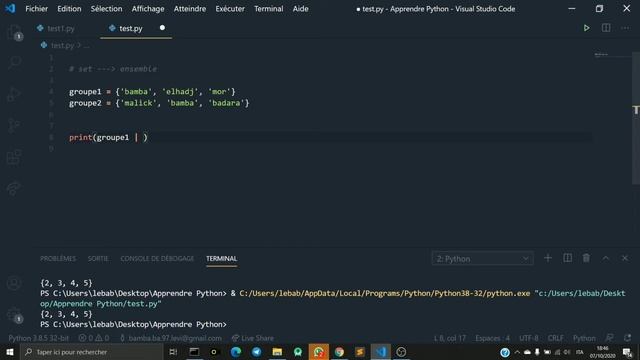This screenshot has width=640, height=360.
Task: Open Sublime Text from the taskbar
Action: click(x=360, y=352)
